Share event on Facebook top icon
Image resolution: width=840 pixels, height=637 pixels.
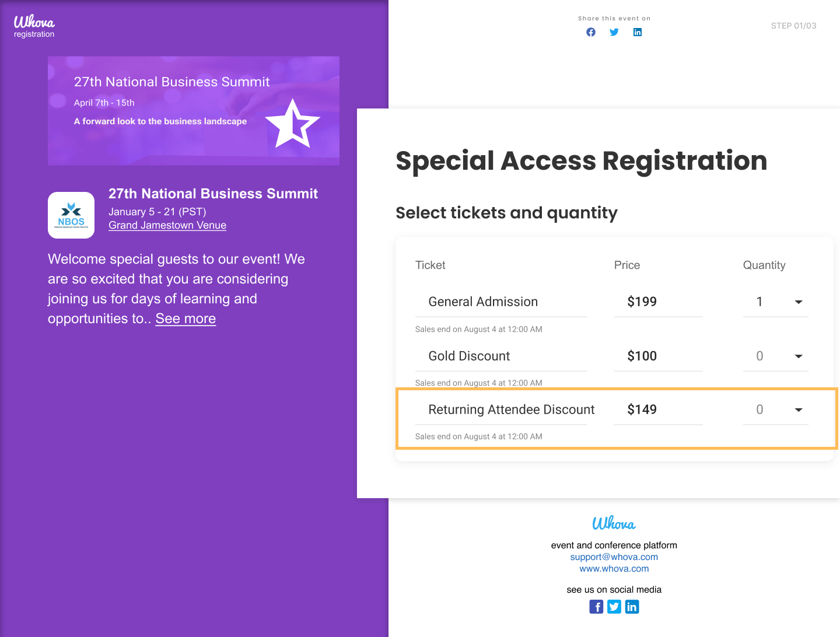coord(591,32)
